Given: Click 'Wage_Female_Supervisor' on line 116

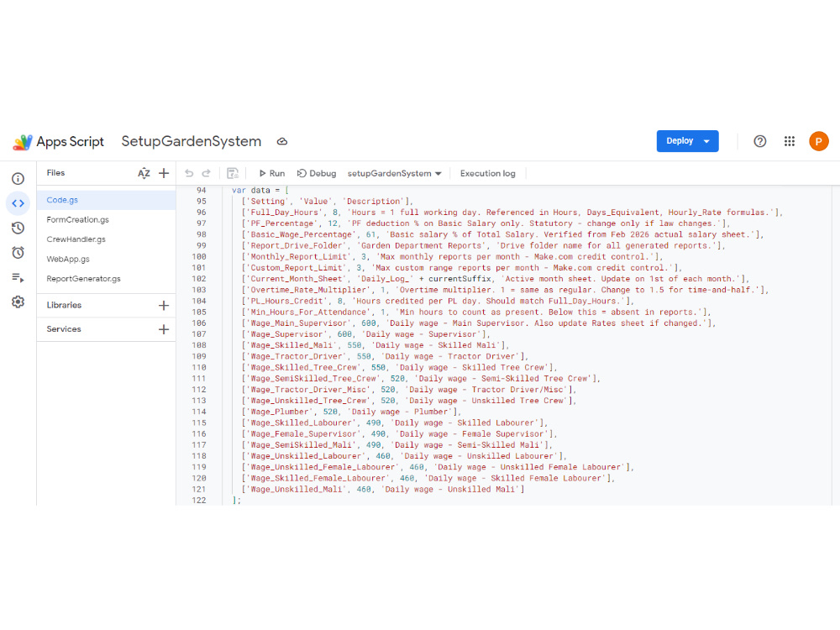Looking at the screenshot, I should 304,434.
